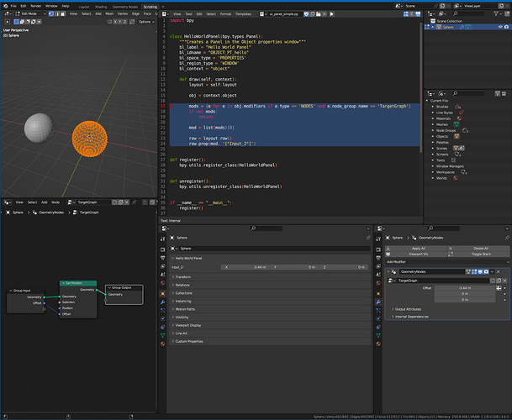Toggle GeometryNodes modifier viewport display

pos(480,271)
